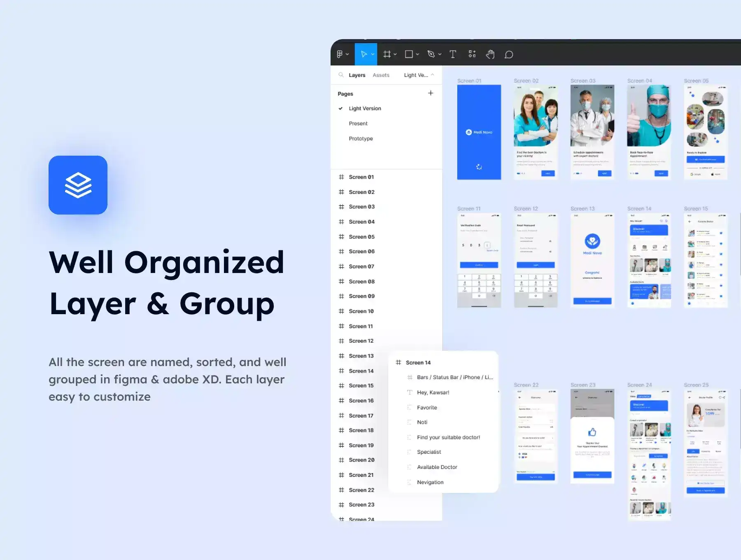Open the Prototype page
Image resolution: width=741 pixels, height=560 pixels.
point(361,138)
